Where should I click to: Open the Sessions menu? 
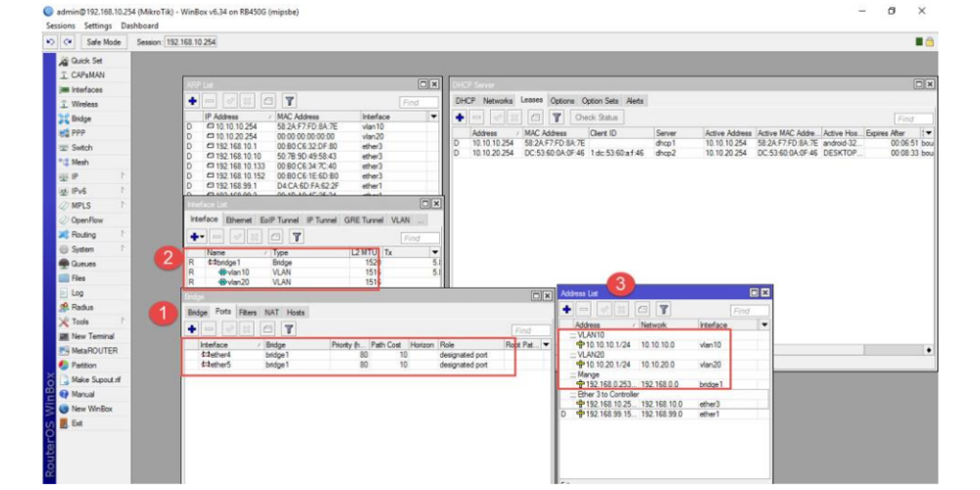61,25
